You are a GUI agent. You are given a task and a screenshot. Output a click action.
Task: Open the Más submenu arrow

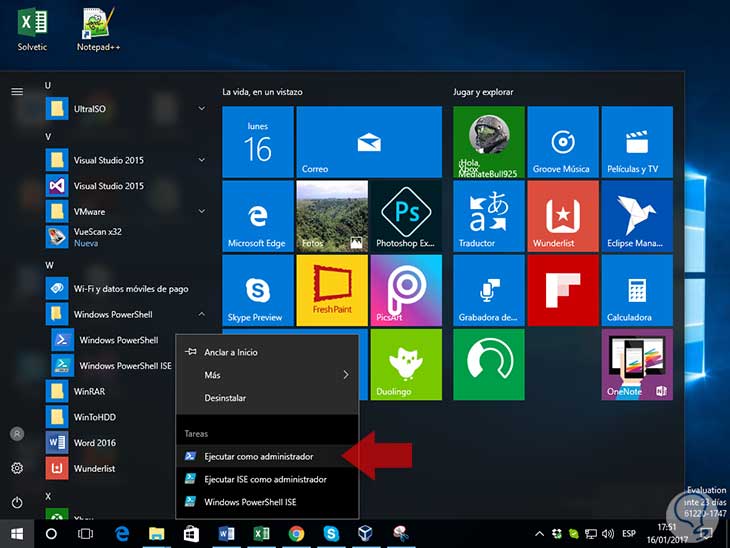[x=346, y=375]
